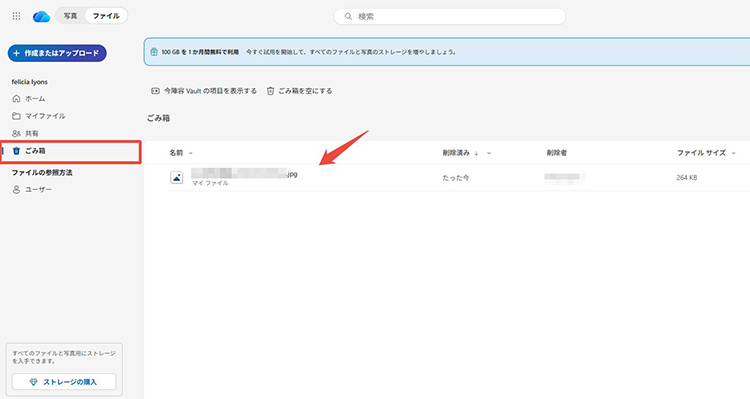Select ごみ箱 in the sidebar

point(70,151)
